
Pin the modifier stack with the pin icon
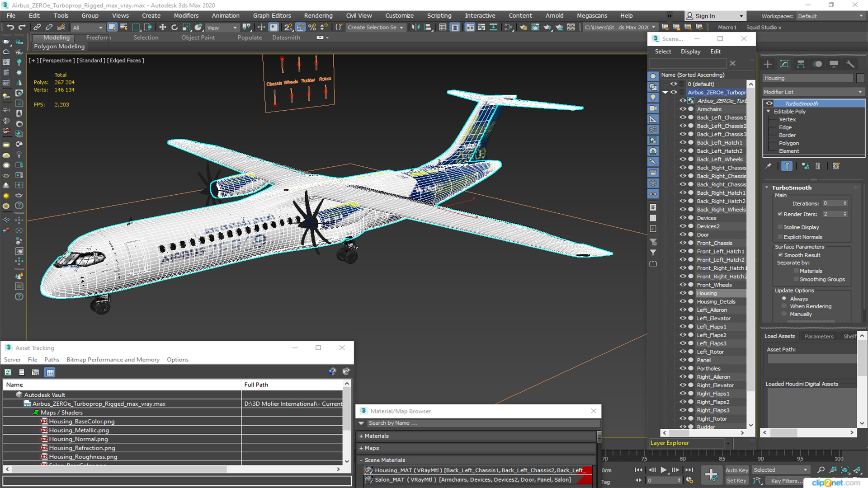769,166
